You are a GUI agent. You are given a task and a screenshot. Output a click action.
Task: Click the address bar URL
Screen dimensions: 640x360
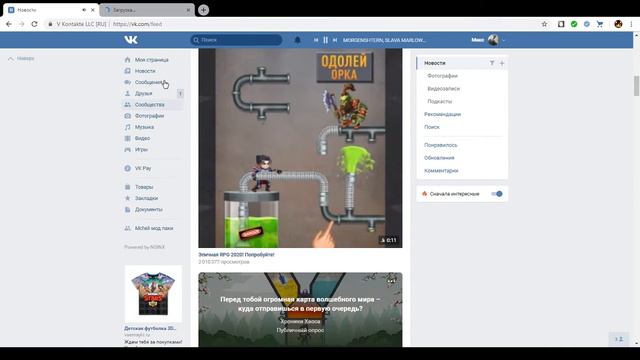(137, 24)
